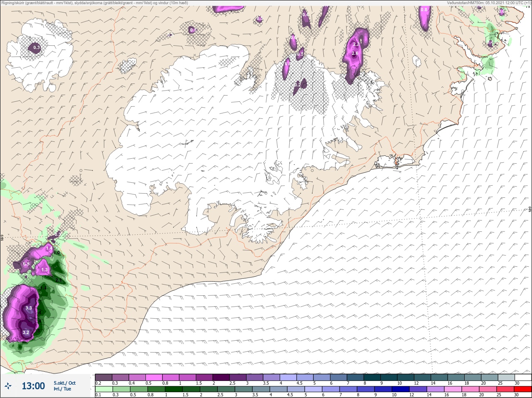This screenshot has width=532, height=398.
Task: Select the red swatch ending the lower legend row
Action: click(x=523, y=389)
